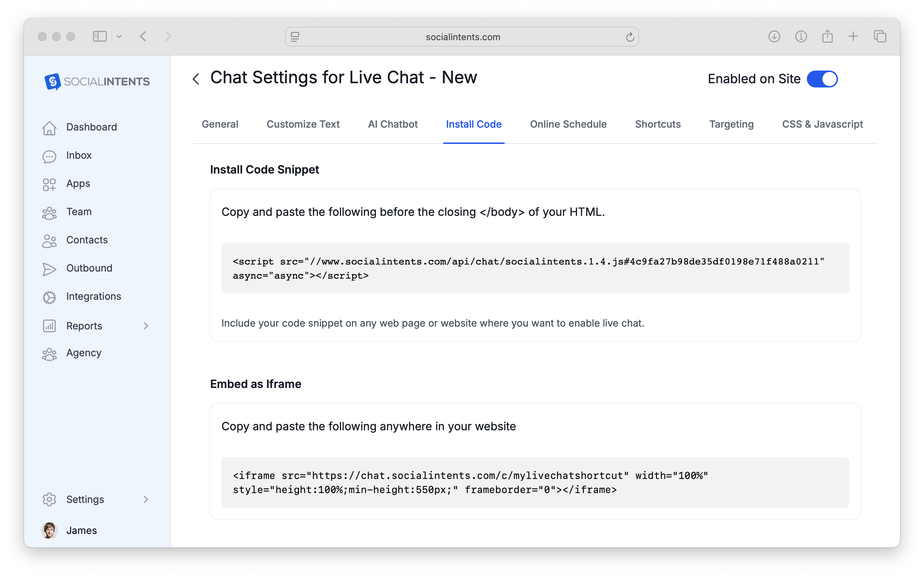The image size is (924, 577).
Task: Go back using the arrow beside Chat Settings
Action: pos(196,79)
